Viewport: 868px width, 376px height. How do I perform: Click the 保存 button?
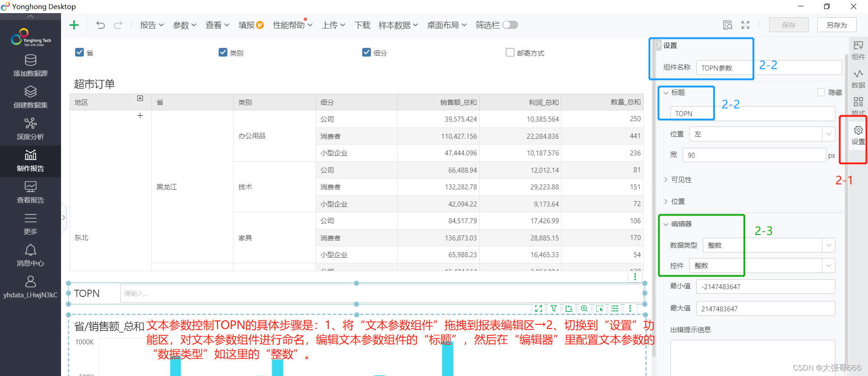(789, 25)
